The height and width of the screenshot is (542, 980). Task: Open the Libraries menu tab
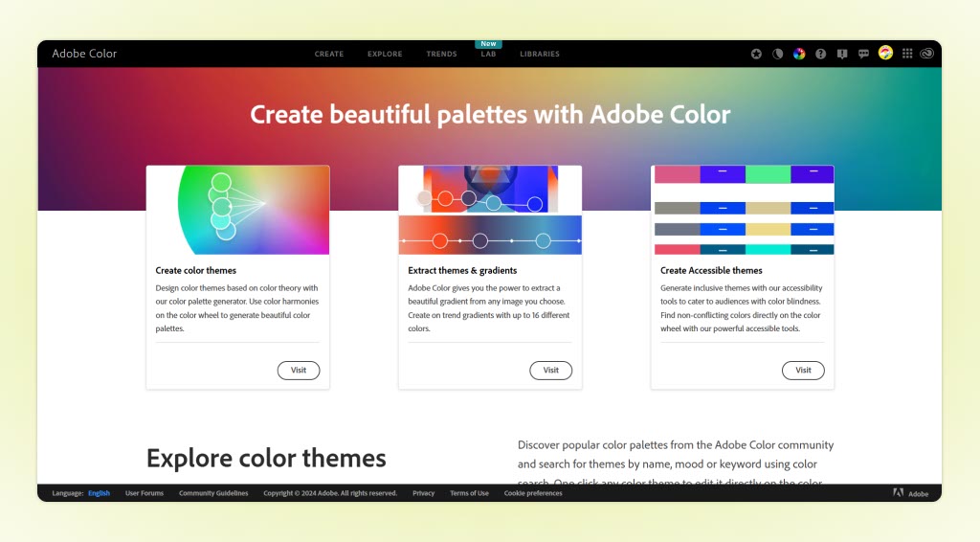click(x=540, y=54)
